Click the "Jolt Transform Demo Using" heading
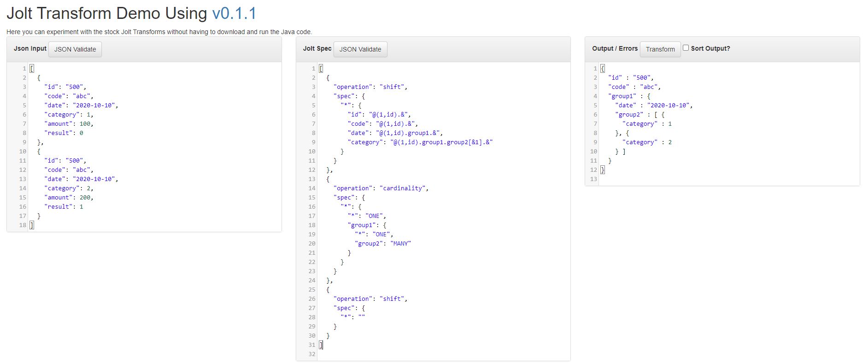The image size is (868, 363). coord(106,13)
